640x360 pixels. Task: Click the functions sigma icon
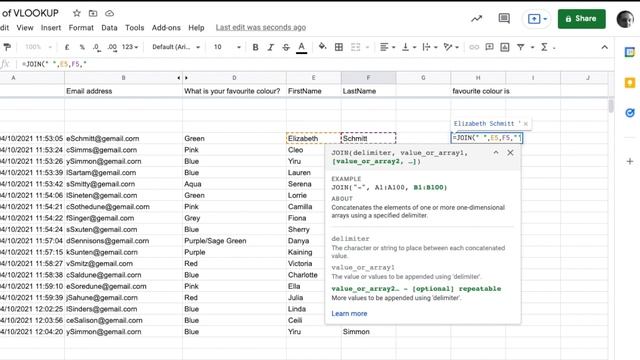(544, 47)
